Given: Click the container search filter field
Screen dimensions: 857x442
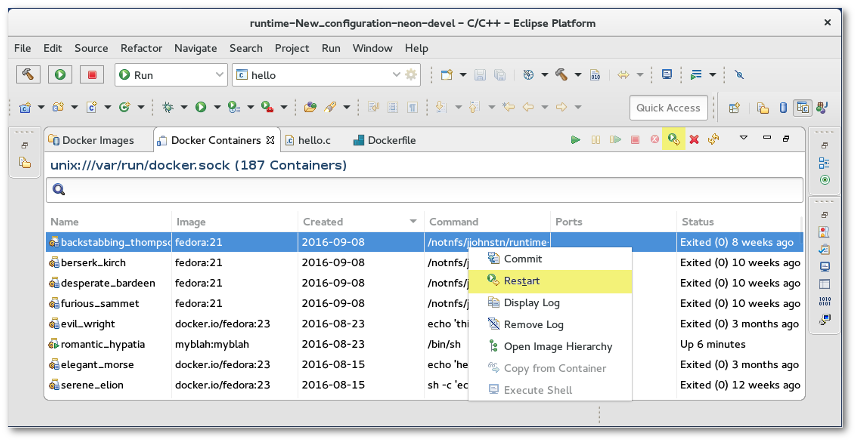Looking at the screenshot, I should [424, 190].
